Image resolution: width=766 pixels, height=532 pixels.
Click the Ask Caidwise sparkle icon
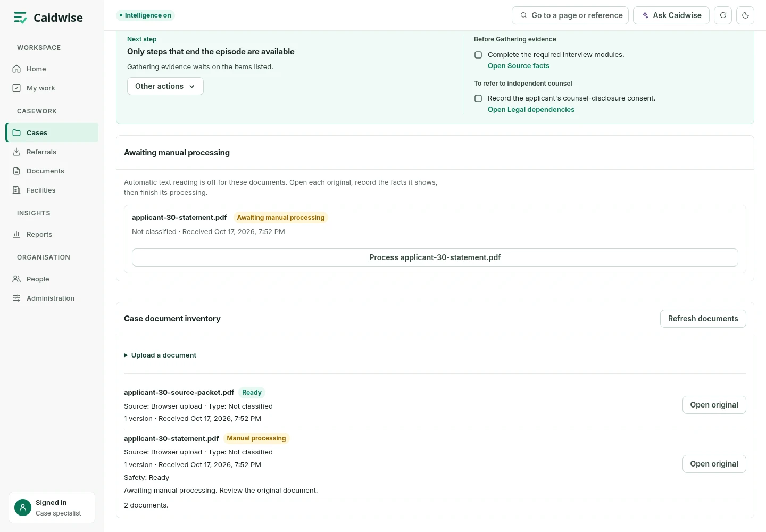click(x=645, y=15)
